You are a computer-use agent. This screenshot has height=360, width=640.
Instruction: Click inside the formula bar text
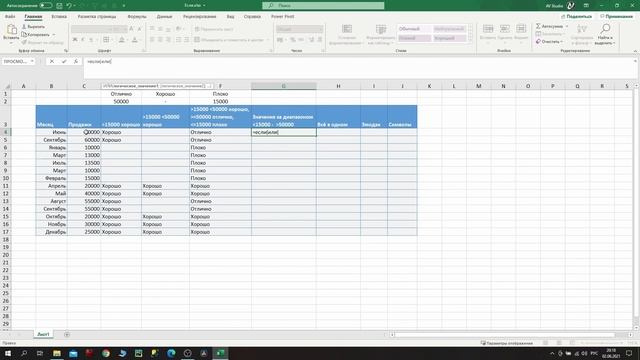pyautogui.click(x=99, y=61)
